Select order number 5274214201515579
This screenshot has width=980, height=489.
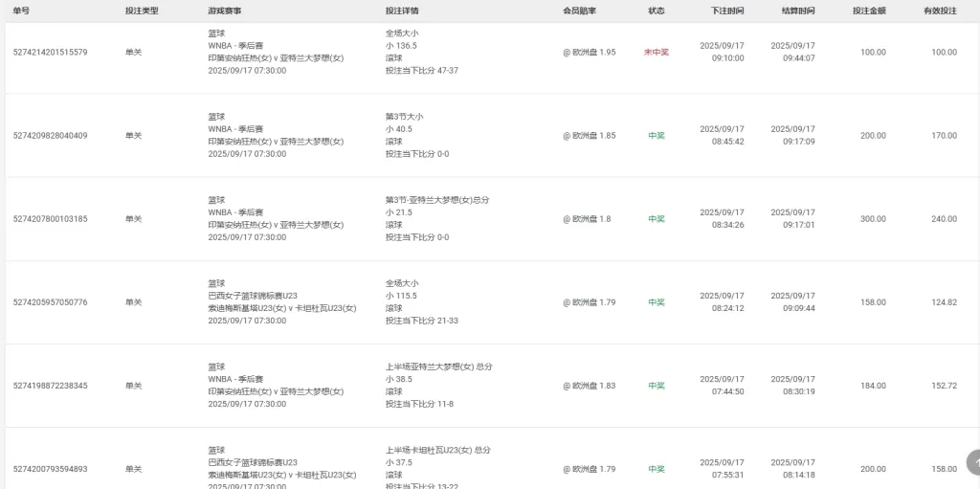click(50, 53)
